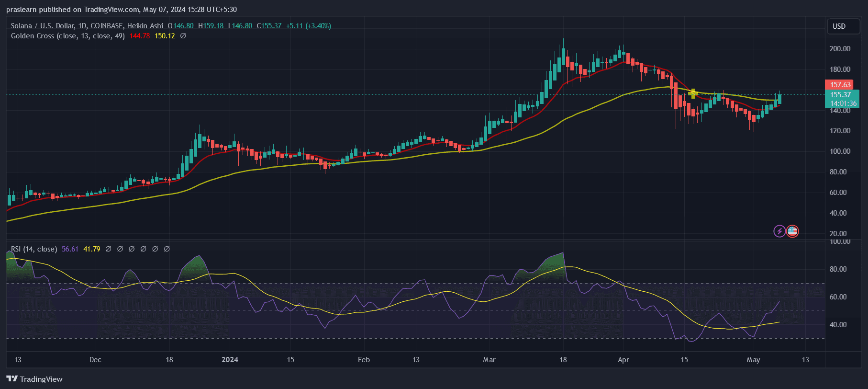
Task: Click the ∅ symbol beside Golden Cross values
Action: [x=183, y=36]
